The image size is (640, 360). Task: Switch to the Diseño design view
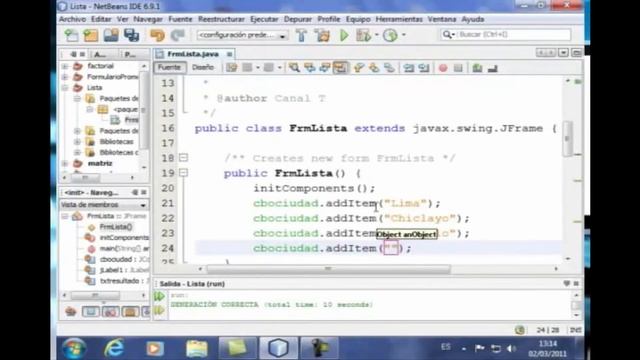pos(203,67)
